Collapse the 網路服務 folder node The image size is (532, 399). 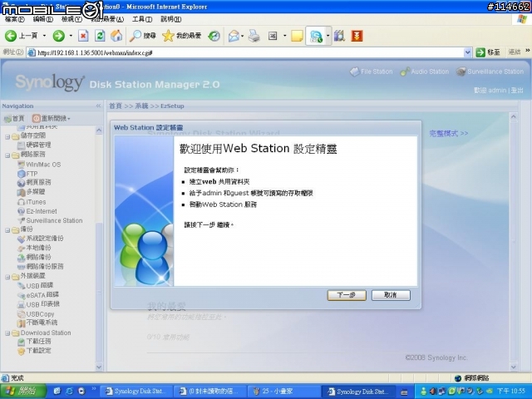pos(7,155)
